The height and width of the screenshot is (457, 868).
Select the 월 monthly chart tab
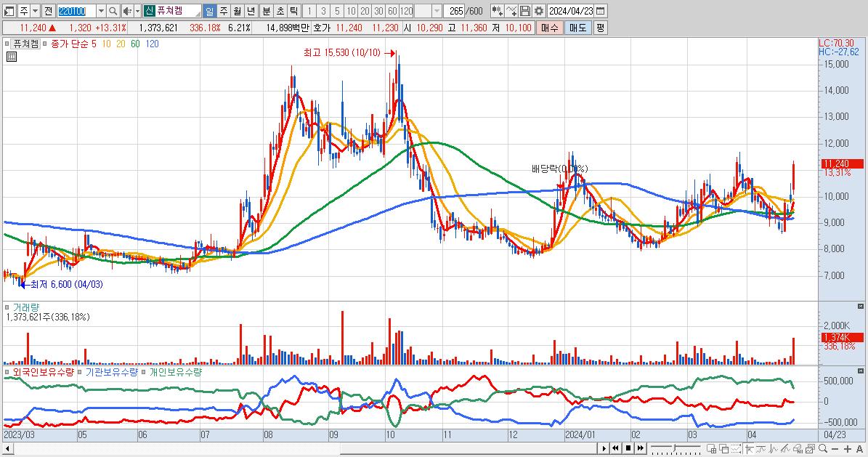click(x=237, y=10)
